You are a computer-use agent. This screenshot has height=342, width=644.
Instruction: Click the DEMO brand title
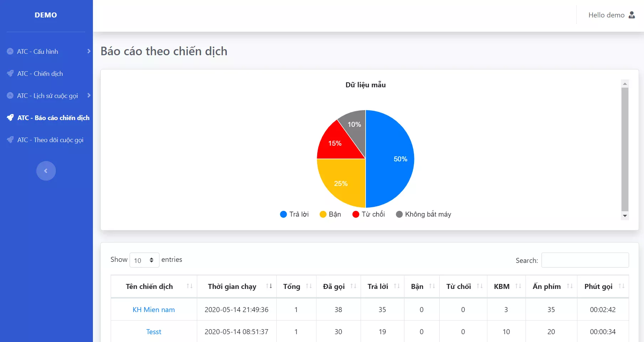46,15
